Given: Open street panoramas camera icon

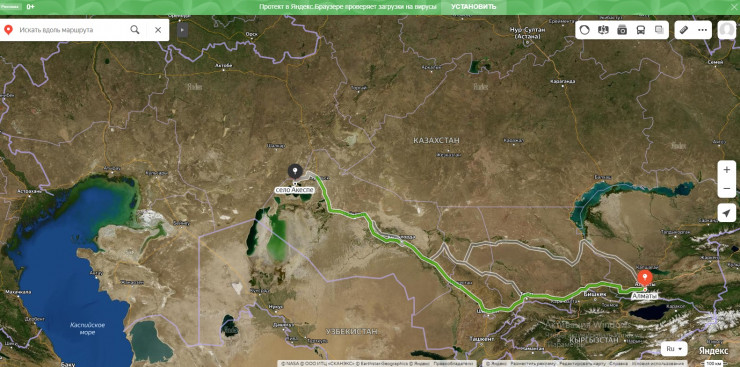Looking at the screenshot, I should [622, 30].
